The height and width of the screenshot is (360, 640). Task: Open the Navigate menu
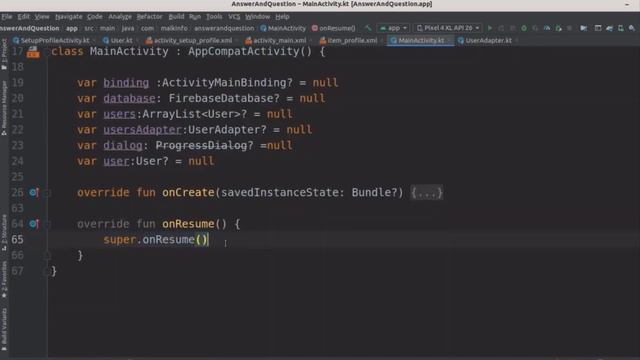pos(69,17)
